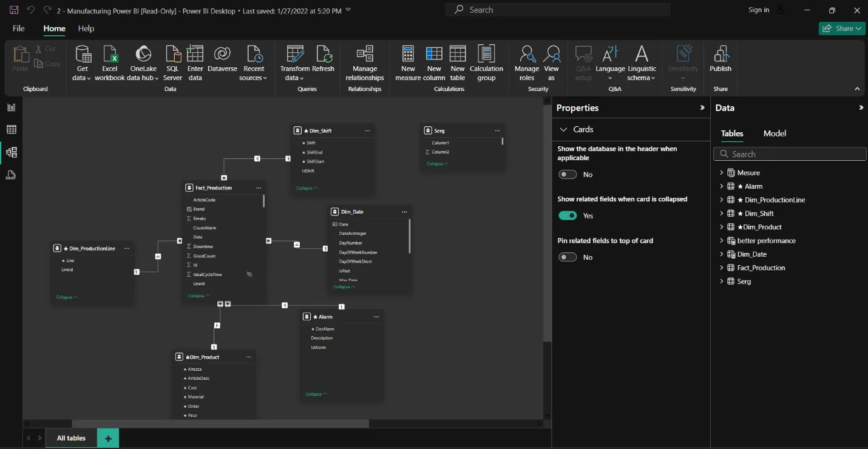Open the Transform data dropdown arrow
Screen dimensions: 868x449
click(x=295, y=78)
